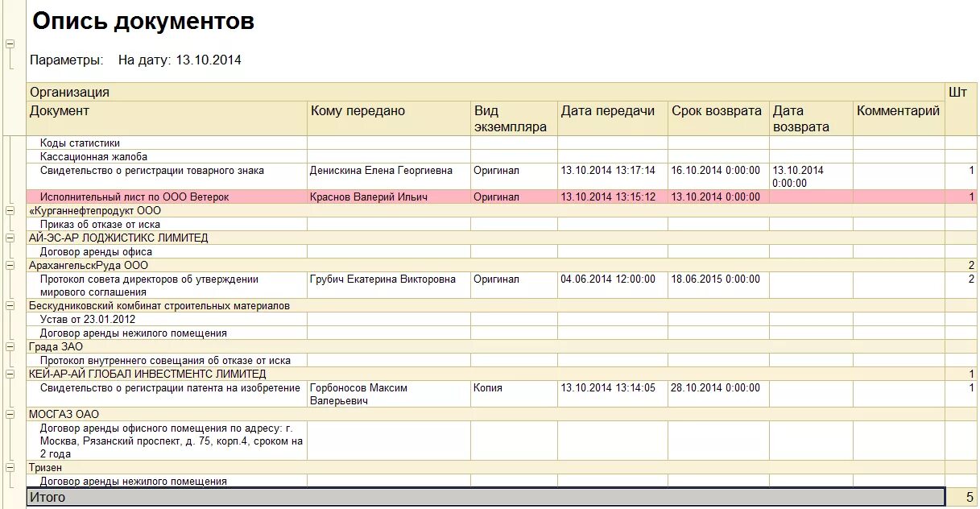The width and height of the screenshot is (980, 509).
Task: Collapse the КЕЙ-АР-АЙ ГЛОБАЛ ИНВЕСТМЕНТС ЛИМИТЕД group
Action: point(10,374)
